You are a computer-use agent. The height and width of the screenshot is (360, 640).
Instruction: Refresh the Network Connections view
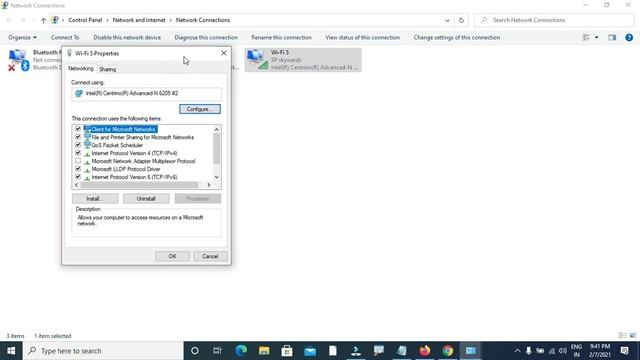(461, 20)
